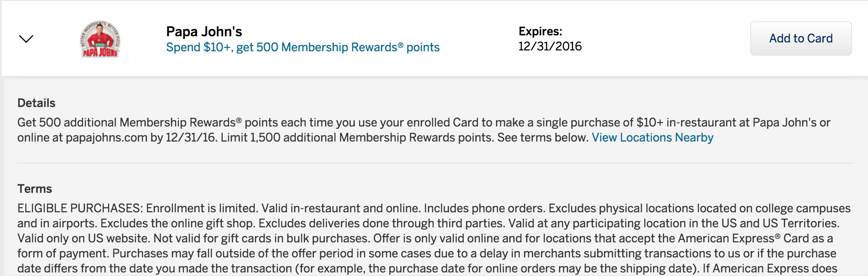
Task: Click "papajohns.com" in the Details text
Action: [106, 138]
